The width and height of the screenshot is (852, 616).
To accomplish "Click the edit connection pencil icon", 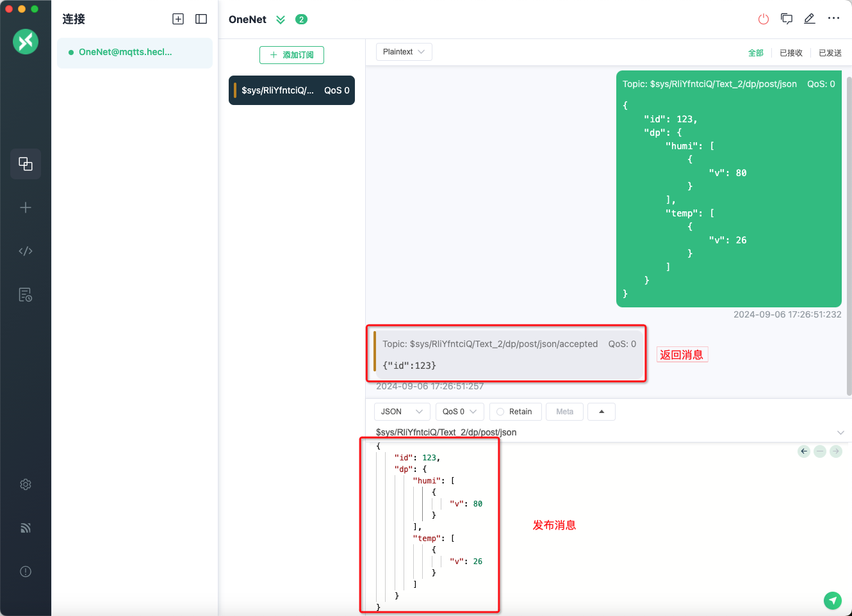I will tap(810, 19).
